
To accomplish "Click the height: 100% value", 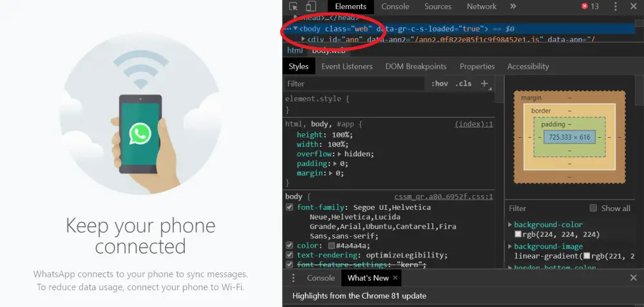I will (x=339, y=135).
